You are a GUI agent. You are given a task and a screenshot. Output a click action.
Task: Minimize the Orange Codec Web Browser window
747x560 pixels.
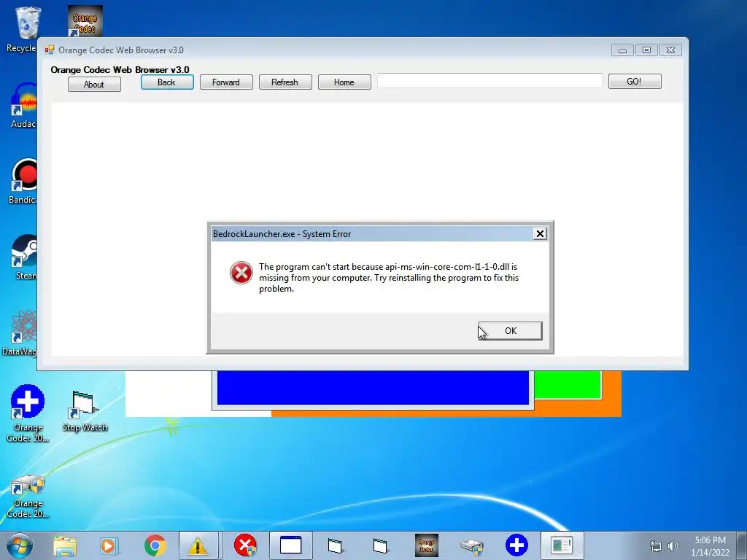point(622,50)
